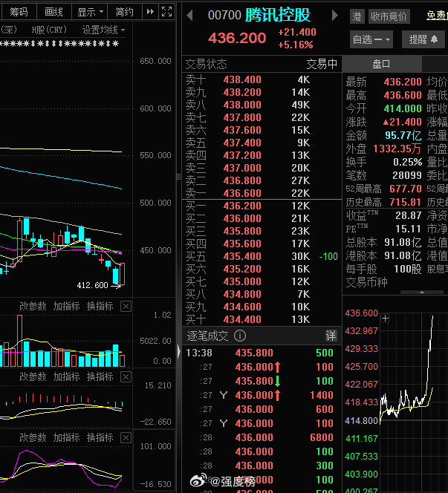Screen dimensions: 448x493
Task: Select the 筹码 toolbar tab
Action: (x=19, y=12)
